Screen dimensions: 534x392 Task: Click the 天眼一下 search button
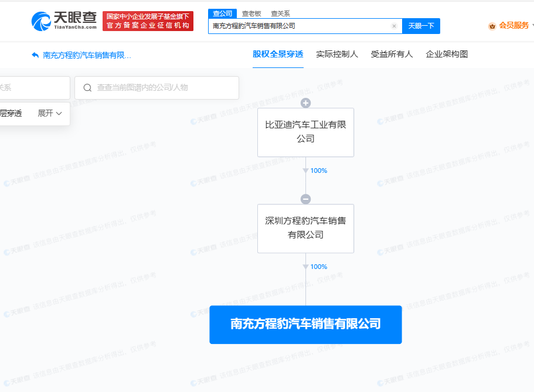click(x=421, y=26)
